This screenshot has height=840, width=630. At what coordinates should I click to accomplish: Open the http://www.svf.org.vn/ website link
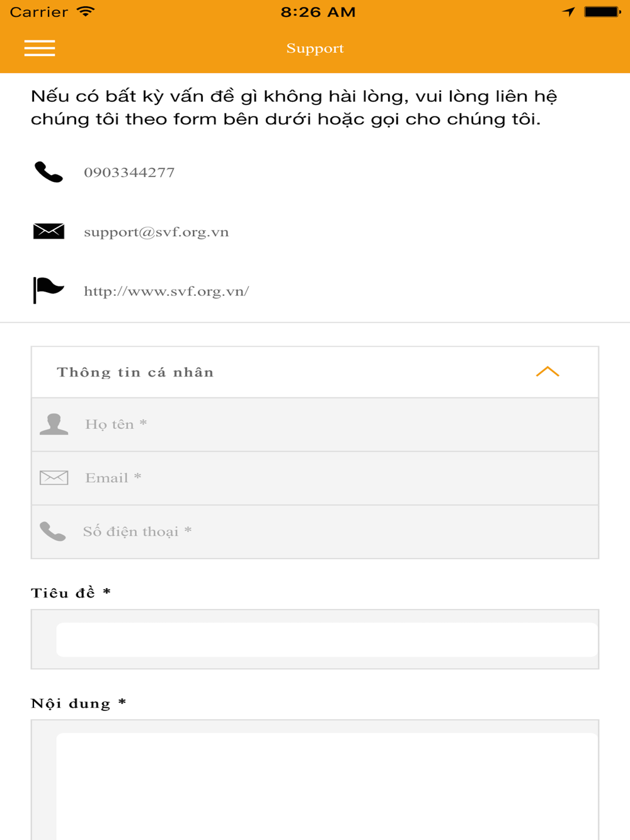pos(166,291)
